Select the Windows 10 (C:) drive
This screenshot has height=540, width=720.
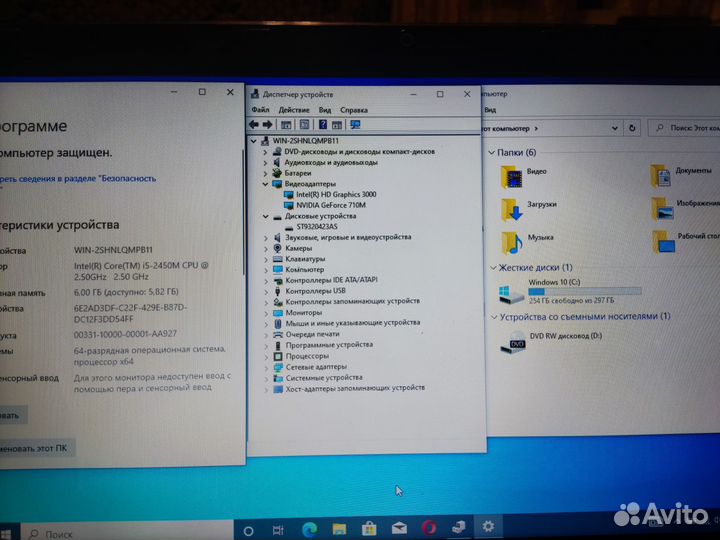pyautogui.click(x=570, y=292)
